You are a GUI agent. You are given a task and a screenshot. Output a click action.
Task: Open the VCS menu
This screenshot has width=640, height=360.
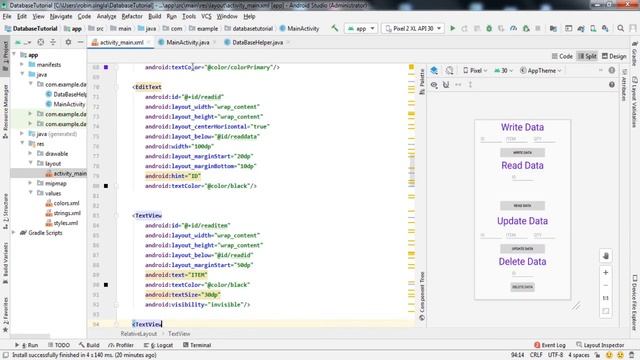tap(206, 16)
